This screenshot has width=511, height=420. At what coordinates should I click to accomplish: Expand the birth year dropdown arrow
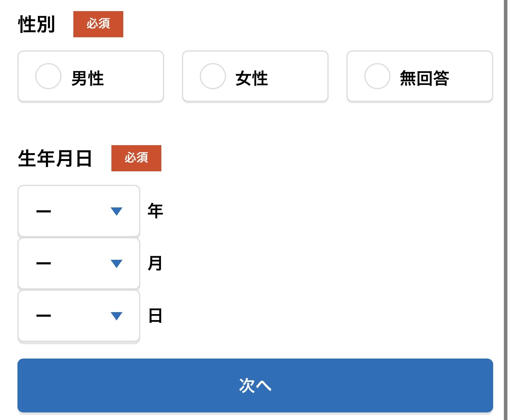117,211
